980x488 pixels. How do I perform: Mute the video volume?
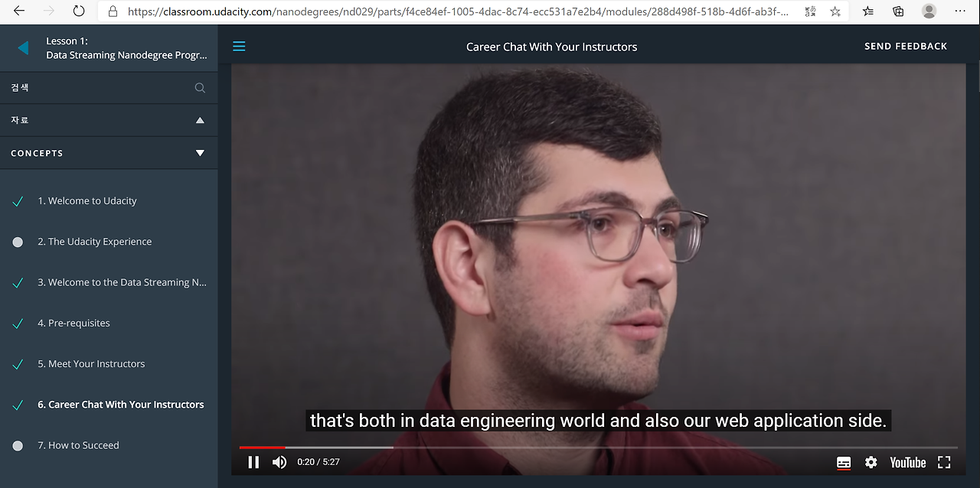click(279, 462)
